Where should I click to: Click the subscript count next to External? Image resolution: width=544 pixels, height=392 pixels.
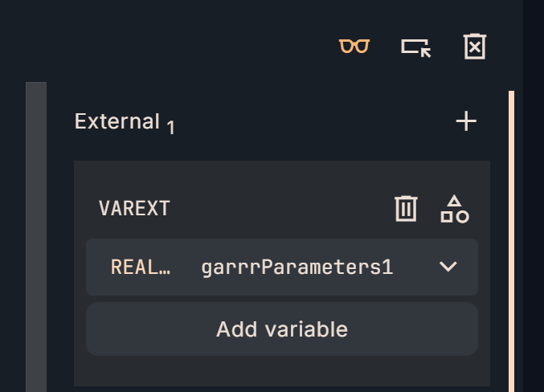(171, 127)
